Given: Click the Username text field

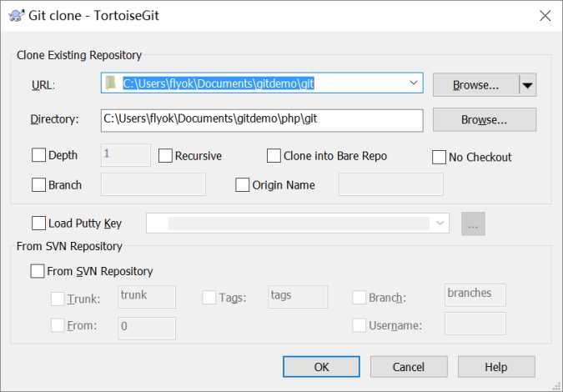Looking at the screenshot, I should point(475,324).
